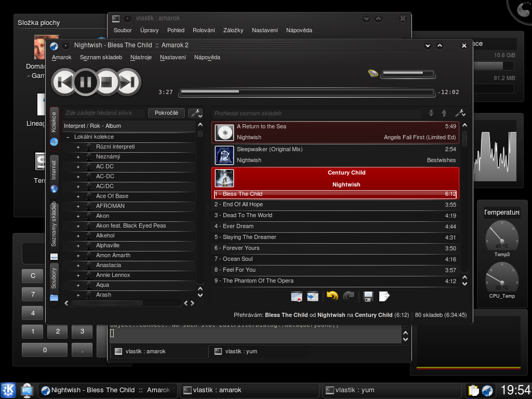Clear the playlist icon

(x=297, y=296)
